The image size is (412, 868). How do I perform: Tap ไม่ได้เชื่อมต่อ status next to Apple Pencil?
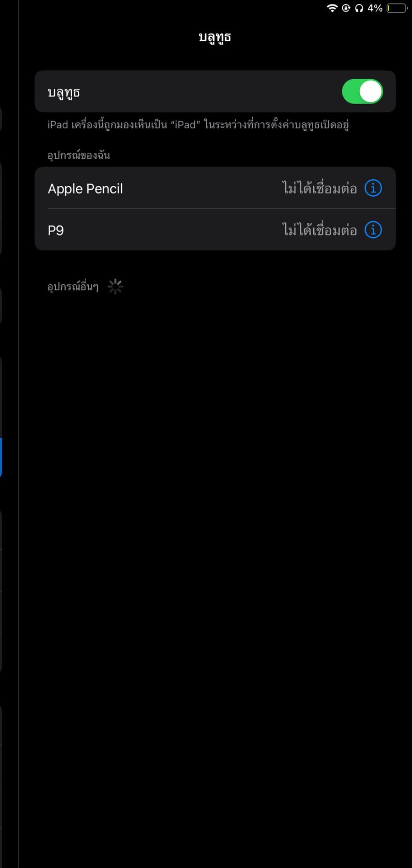319,188
